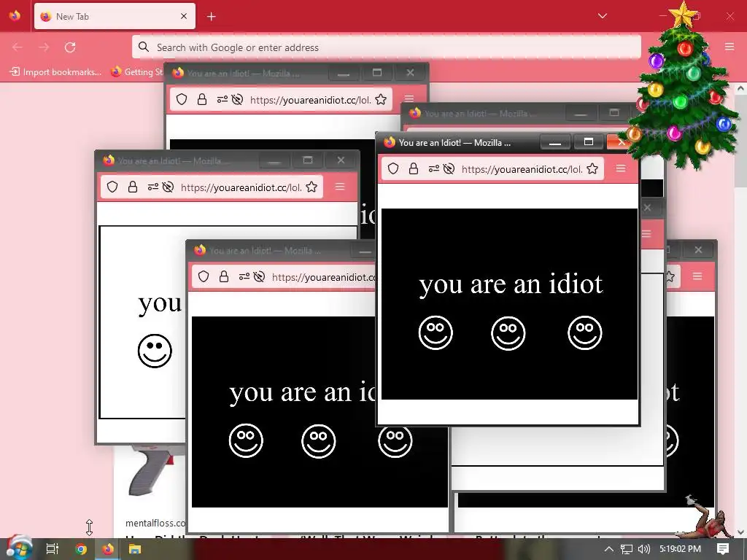Screen dimensions: 747x560
Task: Click the scrollbar down arrow of the main window
Action: pos(740,532)
